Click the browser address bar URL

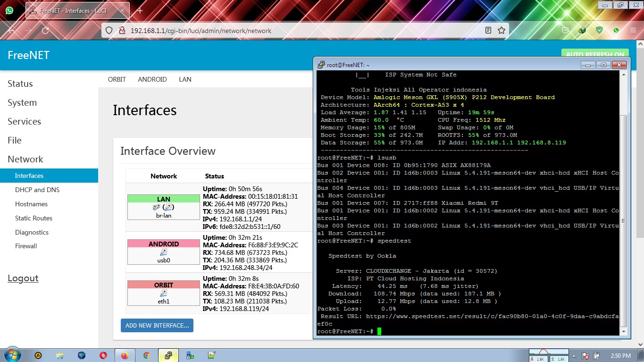click(x=201, y=31)
